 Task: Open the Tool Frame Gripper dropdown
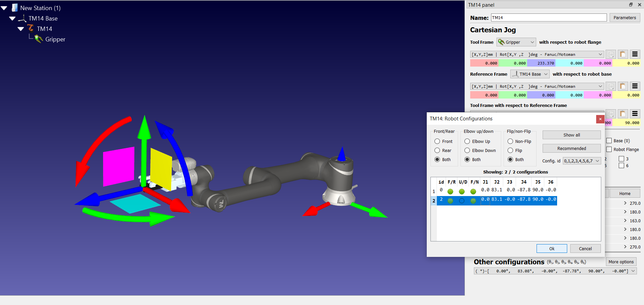pos(516,42)
